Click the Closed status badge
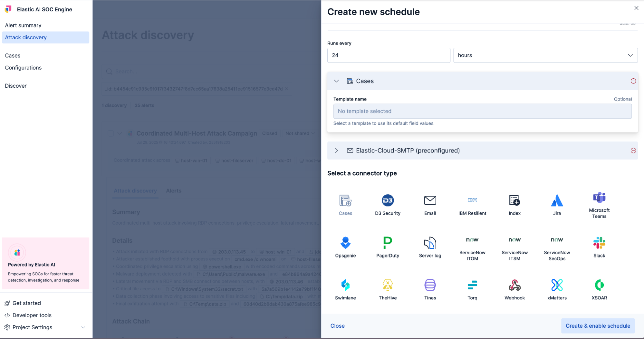This screenshot has height=339, width=644. pos(270,133)
